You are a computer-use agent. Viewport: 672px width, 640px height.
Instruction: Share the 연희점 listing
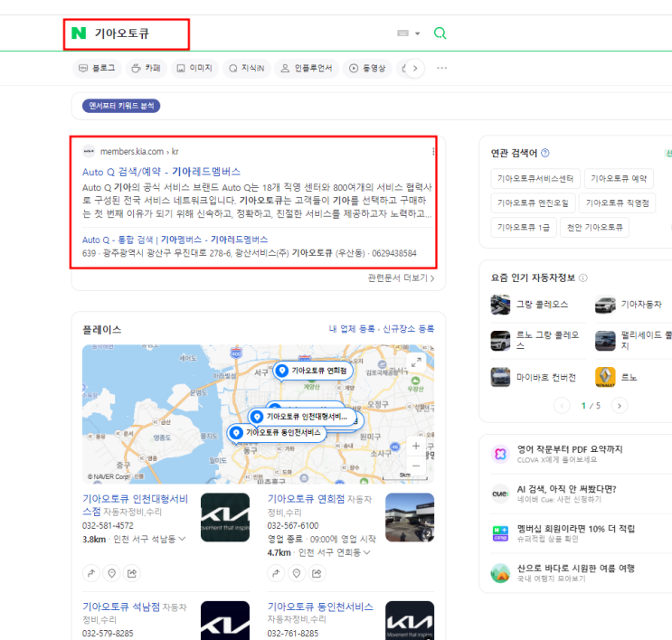317,573
